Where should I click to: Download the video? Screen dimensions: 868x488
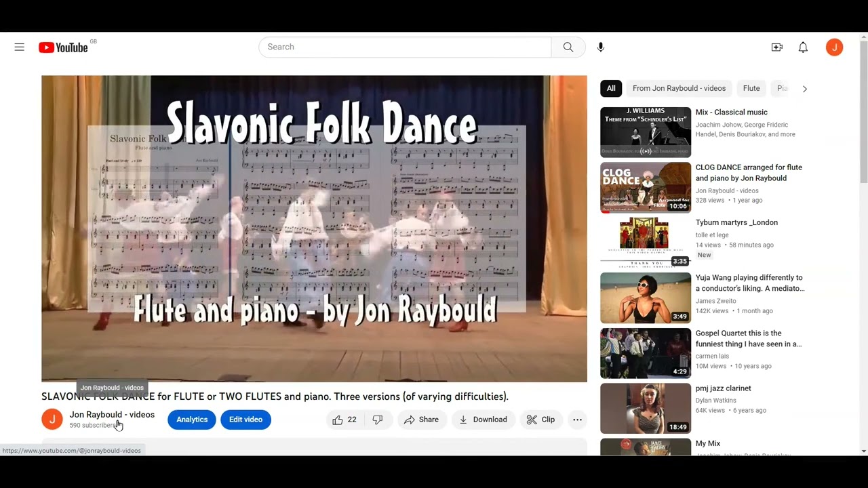(484, 420)
